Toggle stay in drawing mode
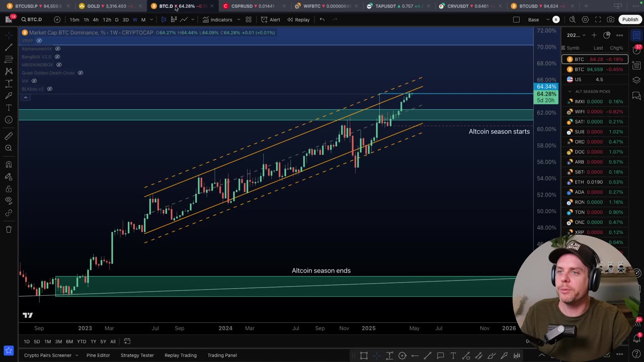 (x=9, y=177)
